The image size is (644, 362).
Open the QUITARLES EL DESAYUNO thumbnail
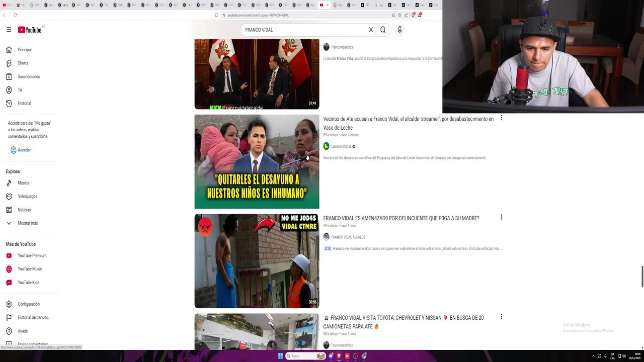click(257, 161)
